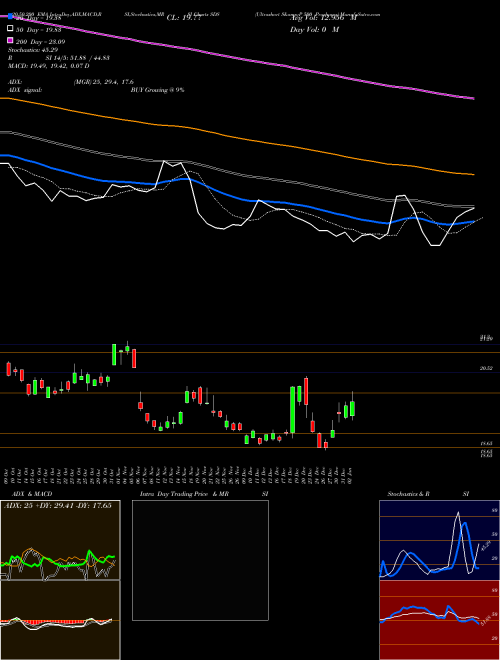Click the MACD values readout line
Image resolution: width=500 pixels, height=660 pixels.
click(x=49, y=66)
